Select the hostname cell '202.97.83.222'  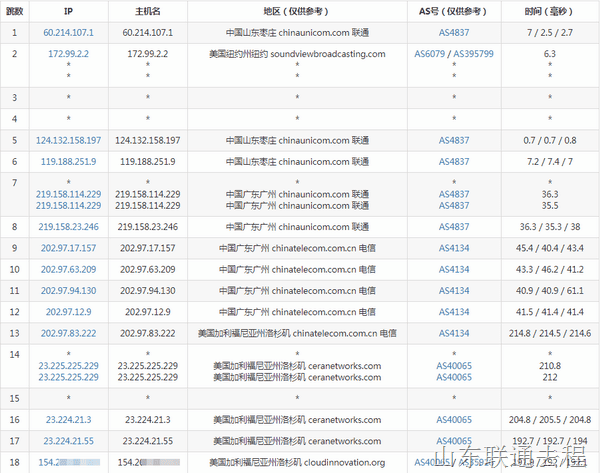click(x=148, y=334)
